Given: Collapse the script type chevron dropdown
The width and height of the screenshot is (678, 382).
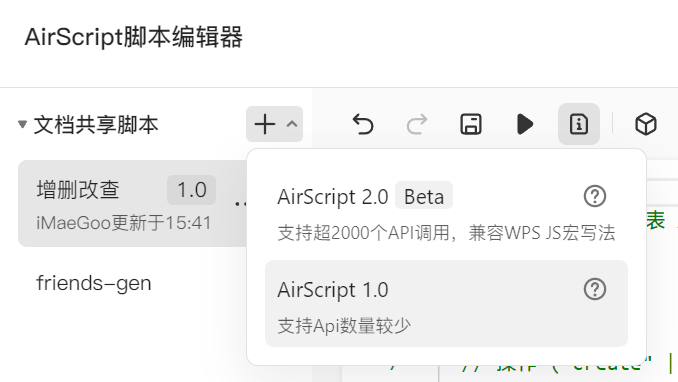Looking at the screenshot, I should (x=292, y=125).
